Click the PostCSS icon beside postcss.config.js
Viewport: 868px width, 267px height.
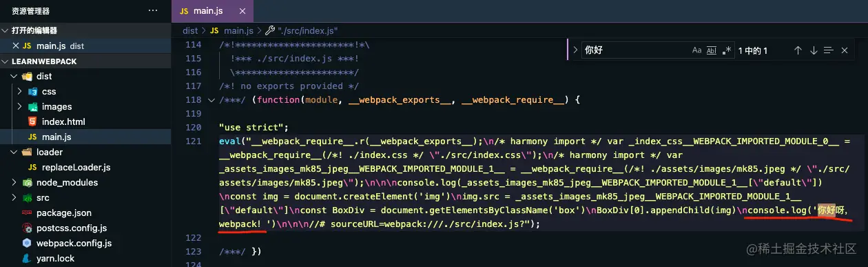point(28,228)
